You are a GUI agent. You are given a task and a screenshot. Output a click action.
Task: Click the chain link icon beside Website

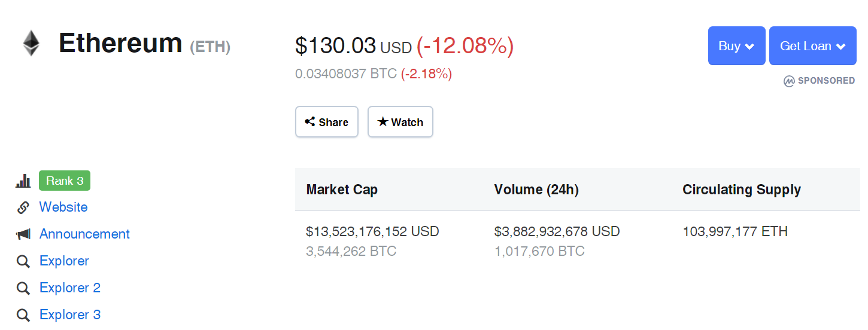pyautogui.click(x=23, y=207)
